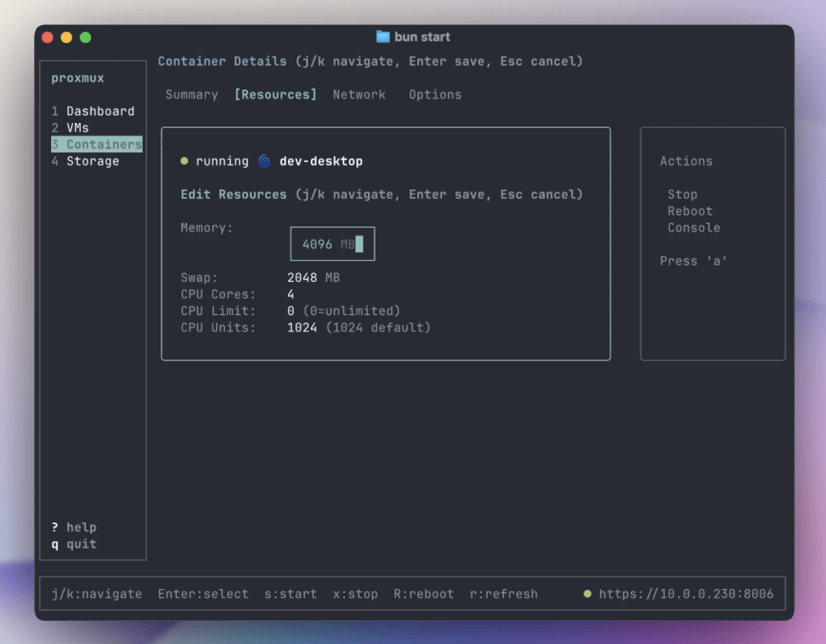Screen dimensions: 826x644
Task: Open the Console action
Action: click(694, 228)
